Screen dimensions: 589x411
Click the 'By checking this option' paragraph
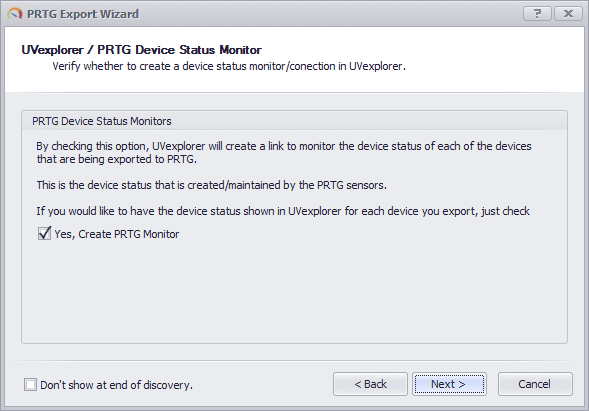(x=284, y=153)
